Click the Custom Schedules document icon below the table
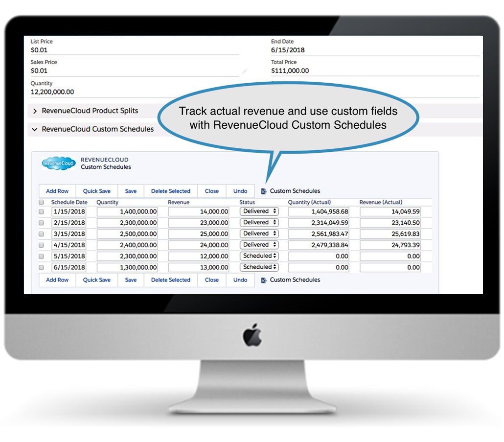Viewport: 504px width, 442px height. [x=264, y=280]
